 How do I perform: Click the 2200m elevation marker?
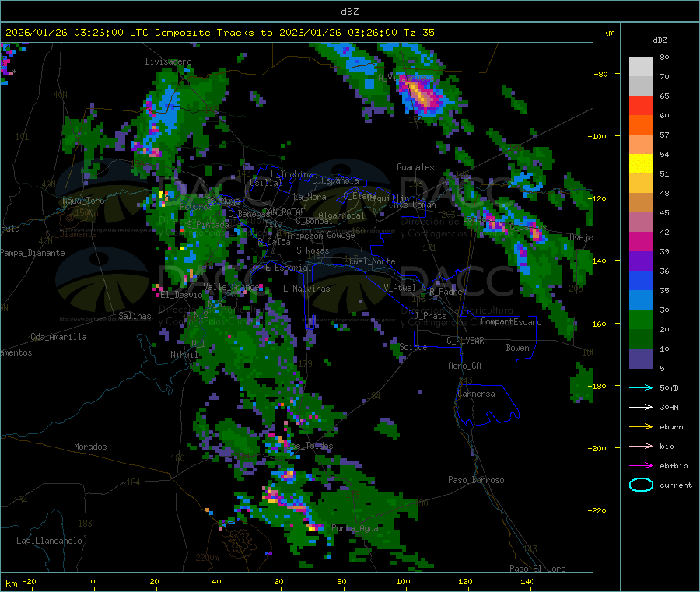coord(207,558)
